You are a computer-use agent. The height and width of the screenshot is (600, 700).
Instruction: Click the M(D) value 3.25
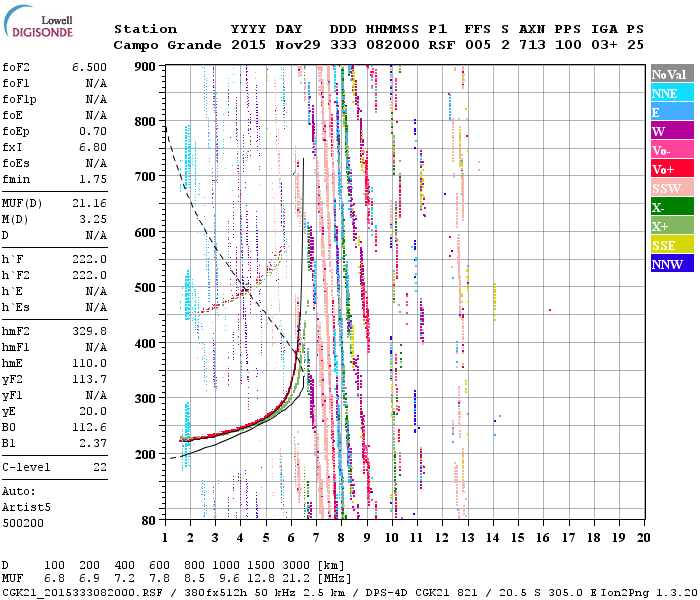point(93,219)
